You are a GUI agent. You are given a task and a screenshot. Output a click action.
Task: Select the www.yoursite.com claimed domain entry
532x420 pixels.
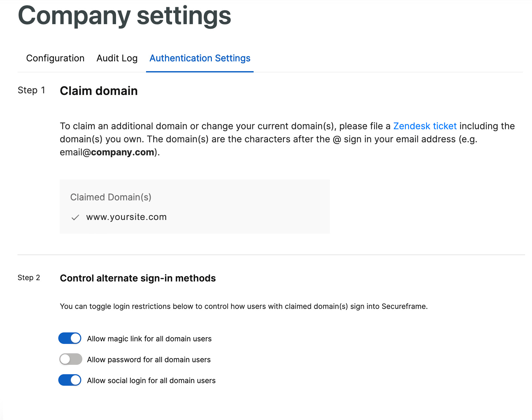(x=126, y=217)
